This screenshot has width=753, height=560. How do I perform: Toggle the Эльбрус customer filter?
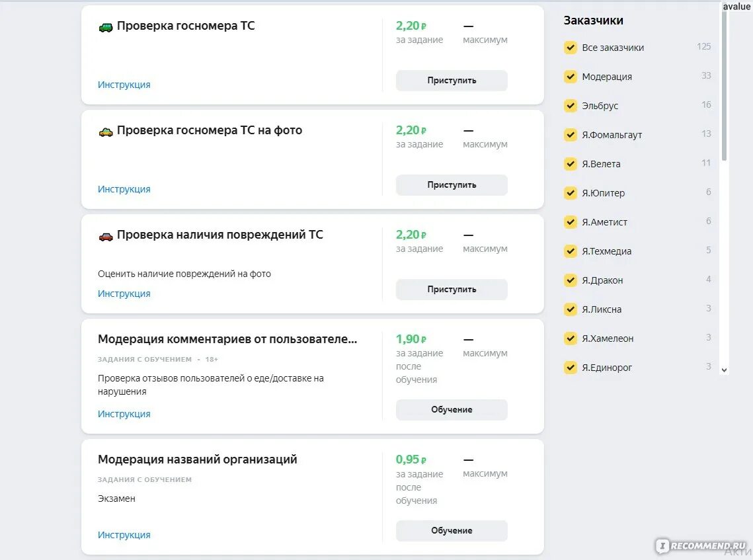coord(571,106)
